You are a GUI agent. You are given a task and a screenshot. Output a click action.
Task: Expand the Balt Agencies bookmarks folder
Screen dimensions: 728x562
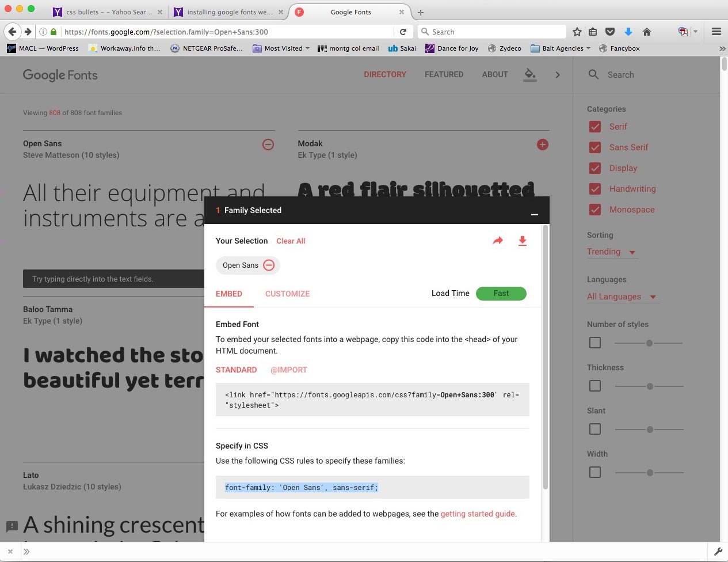coord(561,48)
